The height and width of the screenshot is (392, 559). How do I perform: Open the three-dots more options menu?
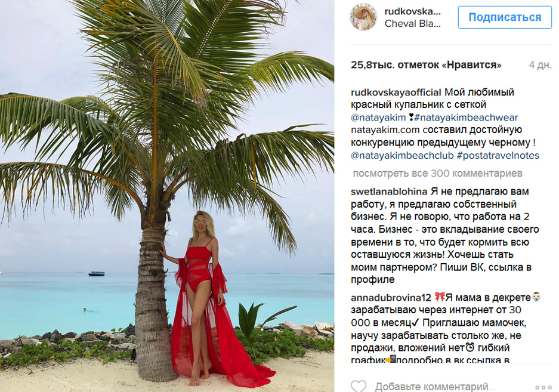point(543,387)
